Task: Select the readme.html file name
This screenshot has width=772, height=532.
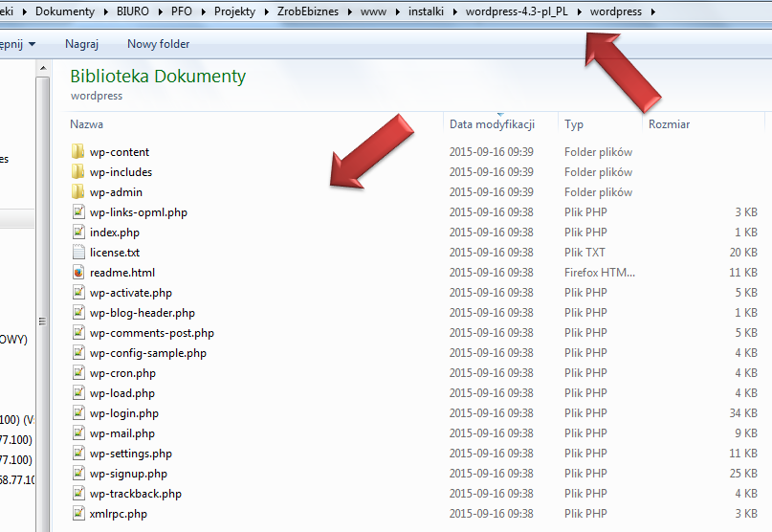Action: pyautogui.click(x=122, y=273)
